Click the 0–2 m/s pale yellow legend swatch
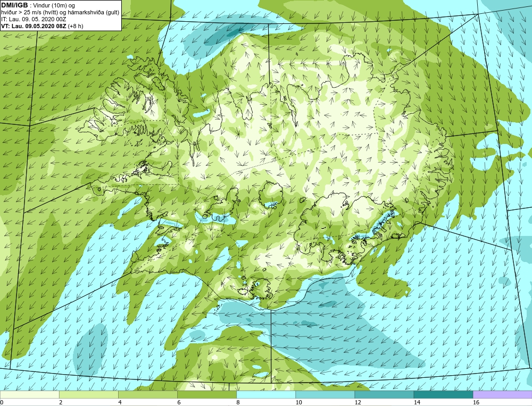This screenshot has width=532, height=406. (29, 395)
